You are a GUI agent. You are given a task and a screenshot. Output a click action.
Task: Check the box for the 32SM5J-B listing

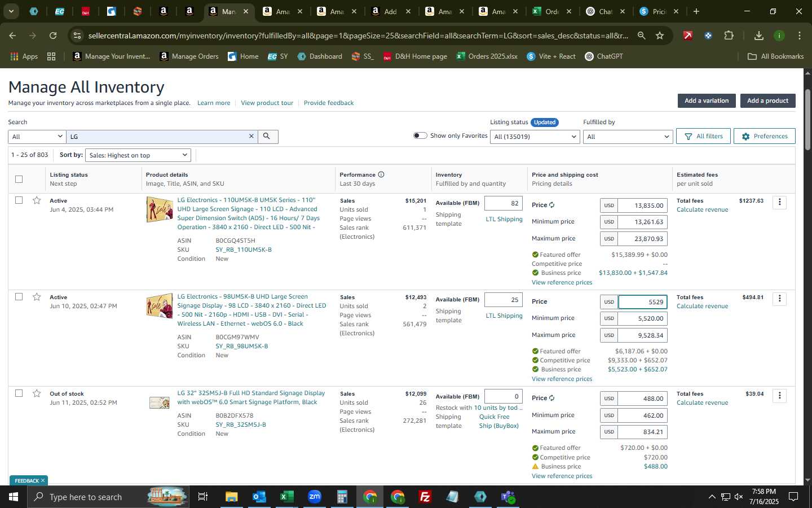[x=19, y=393]
